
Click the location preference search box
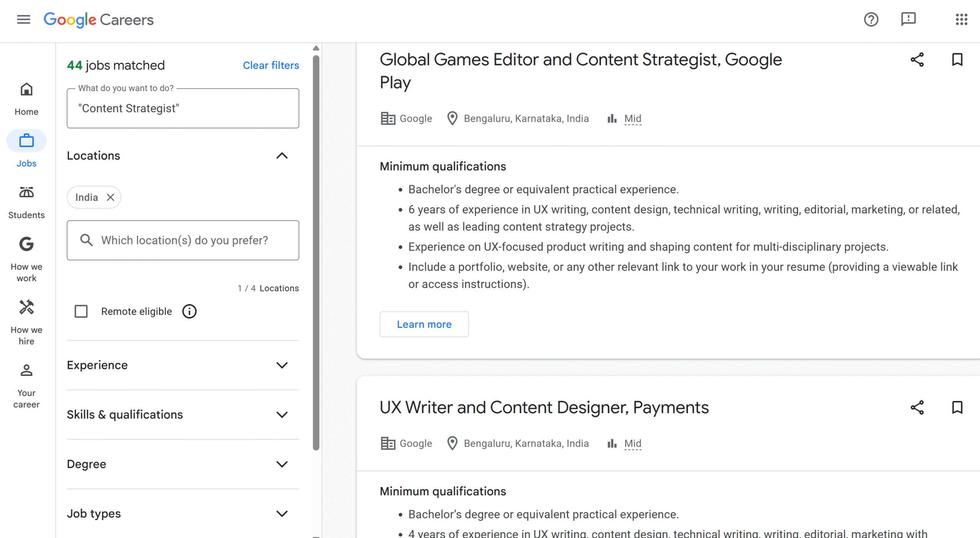183,240
